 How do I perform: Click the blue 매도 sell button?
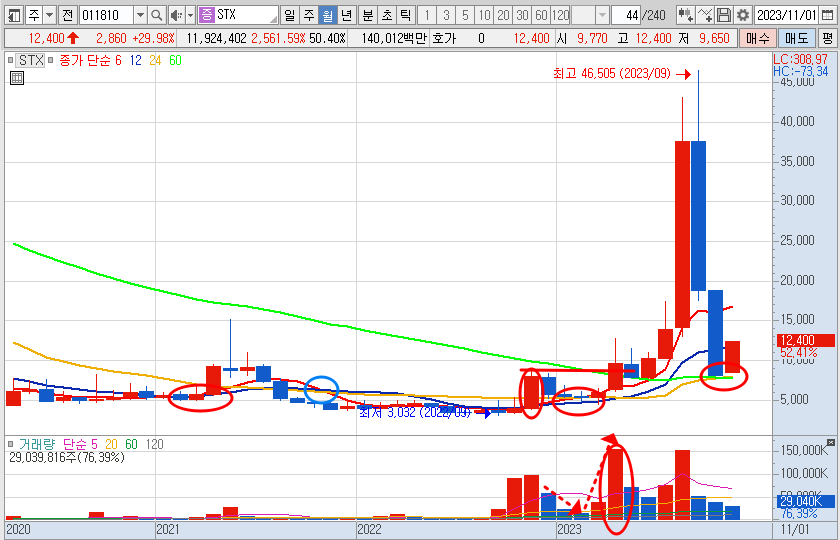coord(796,39)
